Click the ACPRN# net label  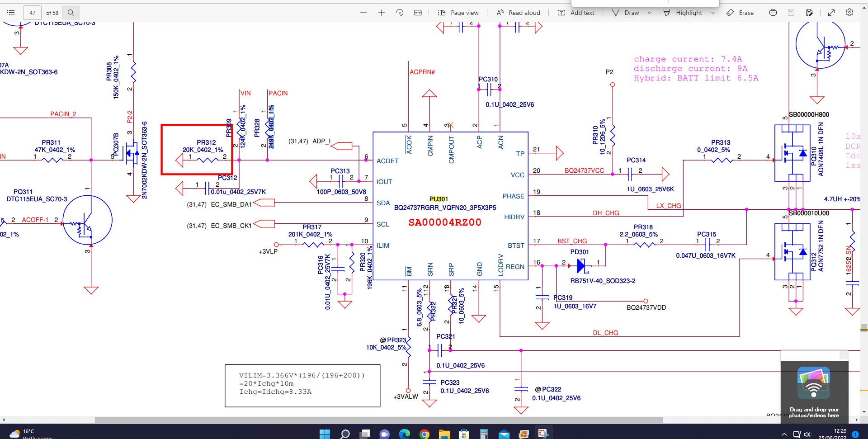point(422,72)
